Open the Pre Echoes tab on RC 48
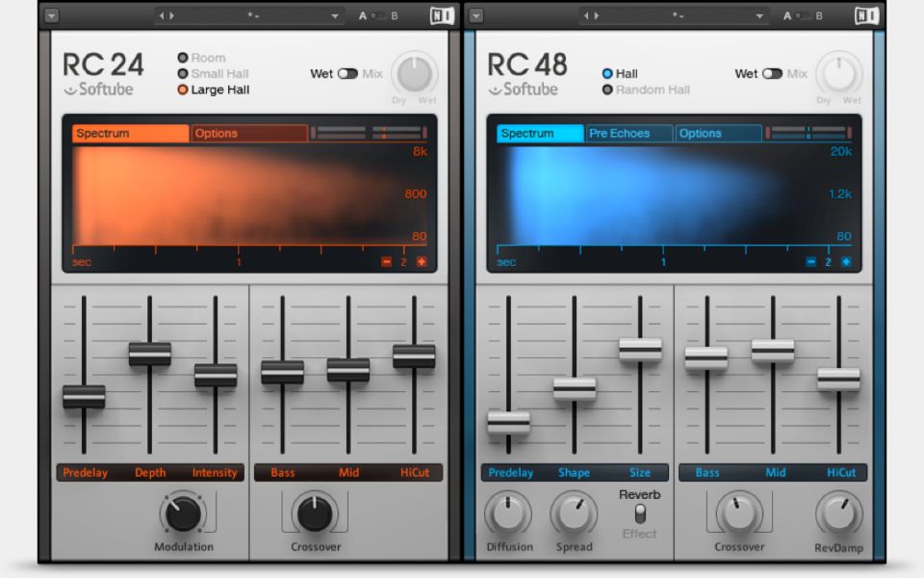Image resolution: width=924 pixels, height=578 pixels. pyautogui.click(x=627, y=133)
